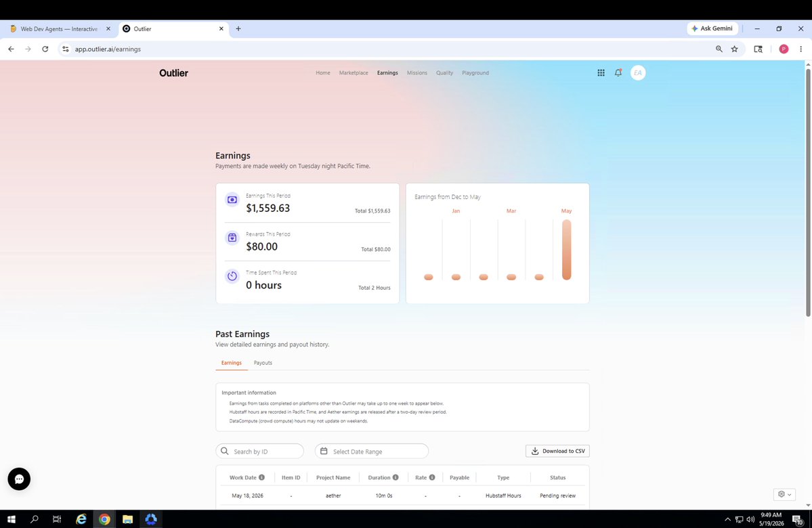The height and width of the screenshot is (528, 812).
Task: Click the Search by ID field
Action: (x=259, y=451)
